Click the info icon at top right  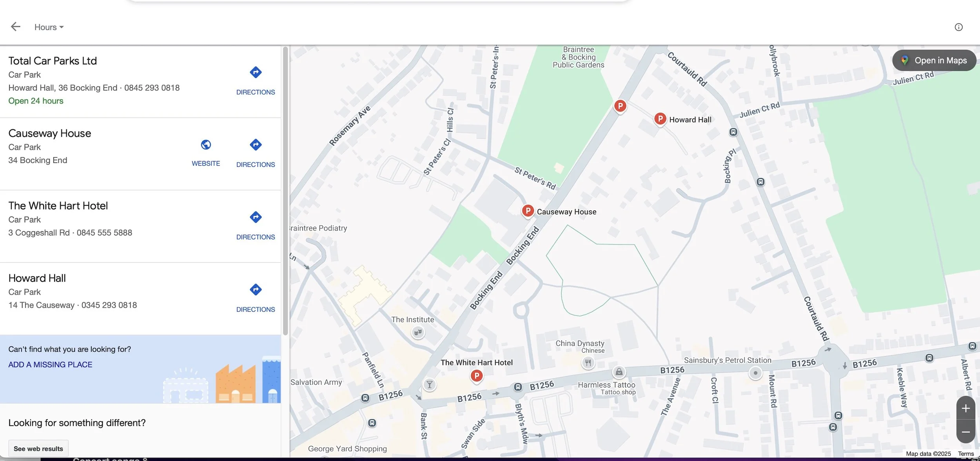(x=958, y=27)
